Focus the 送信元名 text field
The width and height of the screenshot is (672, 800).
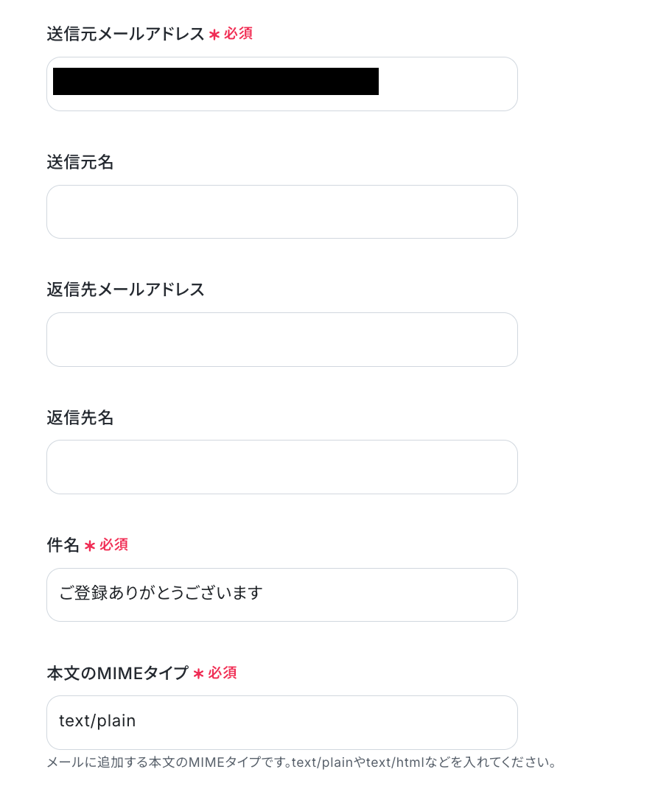(281, 212)
